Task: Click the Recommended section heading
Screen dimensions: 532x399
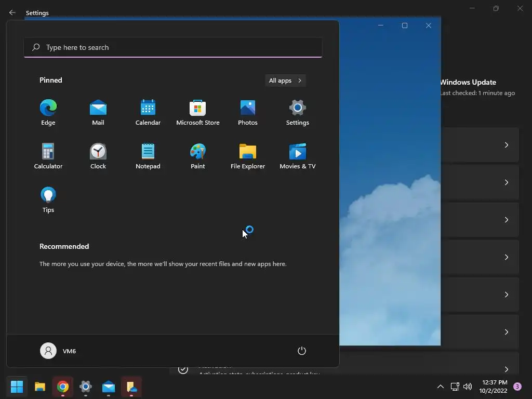Action: pyautogui.click(x=64, y=246)
